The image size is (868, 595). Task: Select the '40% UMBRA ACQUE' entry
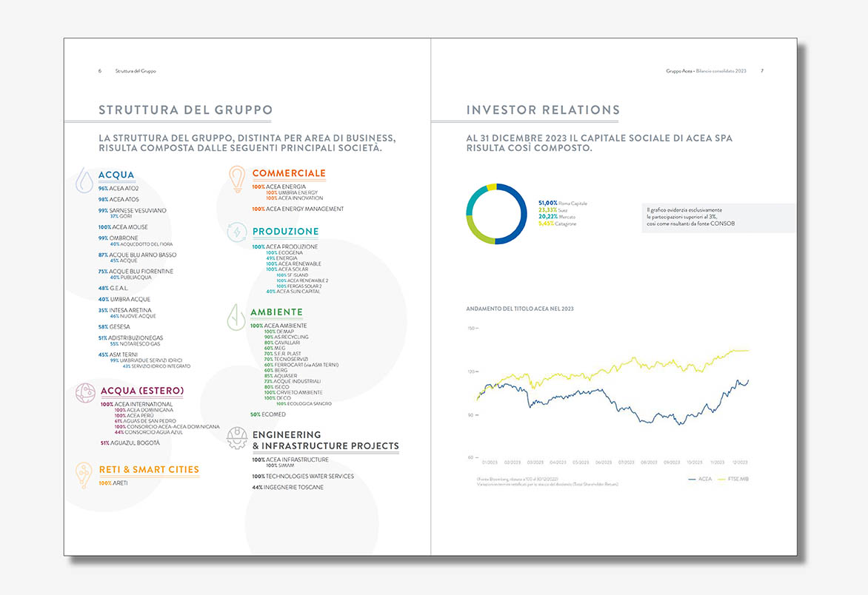tap(124, 299)
